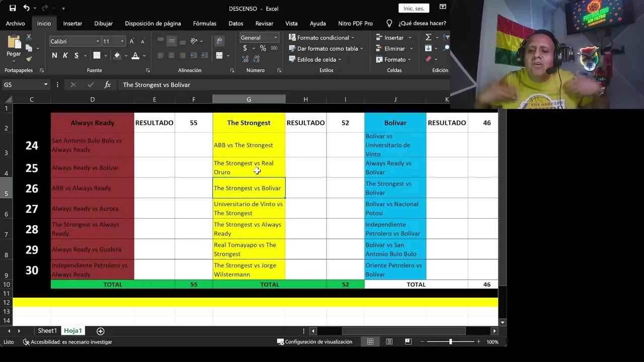Apply borders to the selected cell
The width and height of the screenshot is (644, 362).
[97, 55]
